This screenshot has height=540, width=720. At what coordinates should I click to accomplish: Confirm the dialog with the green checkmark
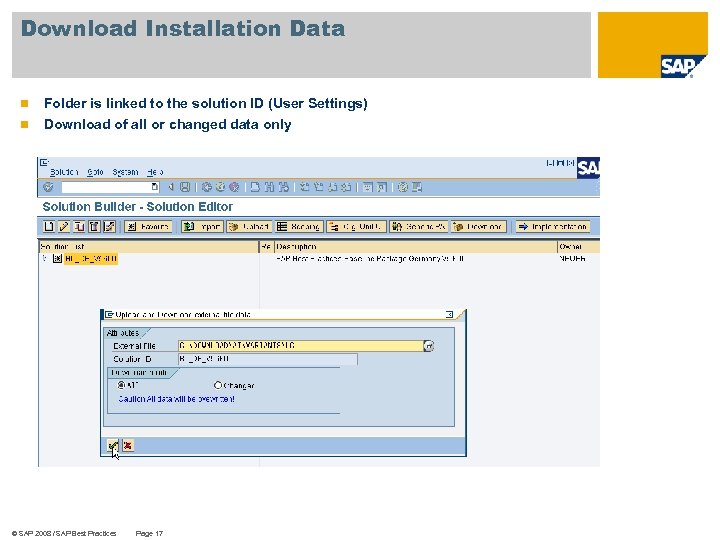(x=112, y=445)
